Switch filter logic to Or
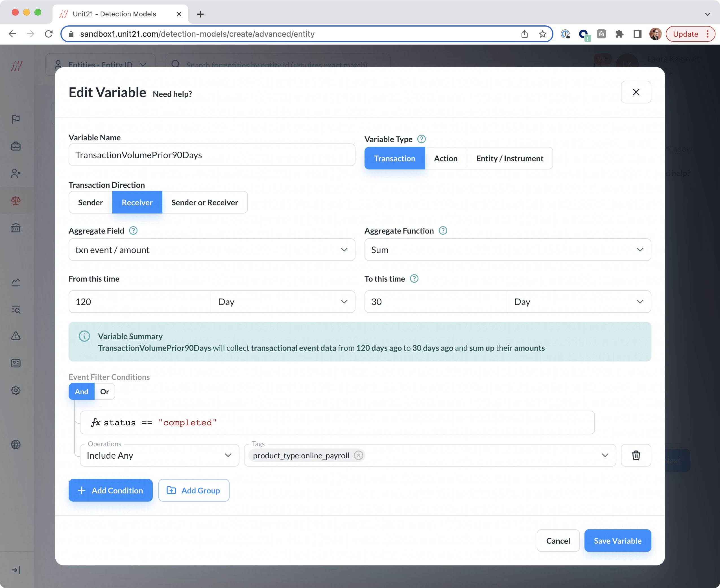 [104, 391]
